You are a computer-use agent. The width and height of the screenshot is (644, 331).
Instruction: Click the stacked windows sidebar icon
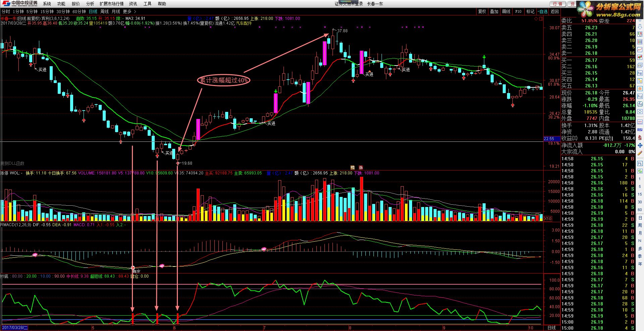[x=640, y=66]
